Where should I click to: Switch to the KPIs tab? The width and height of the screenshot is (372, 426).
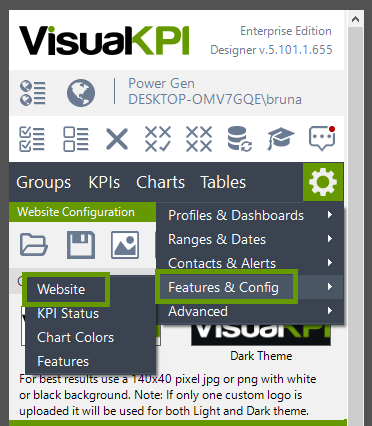pyautogui.click(x=104, y=183)
